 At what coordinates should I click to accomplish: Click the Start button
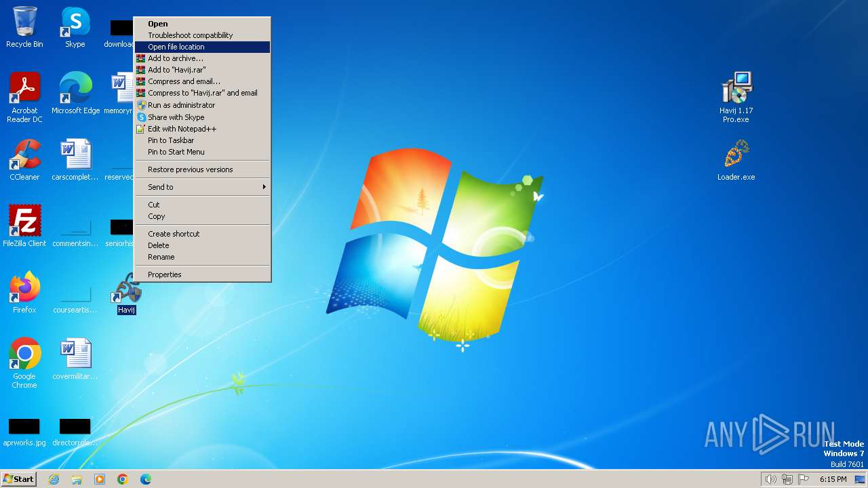tap(18, 479)
